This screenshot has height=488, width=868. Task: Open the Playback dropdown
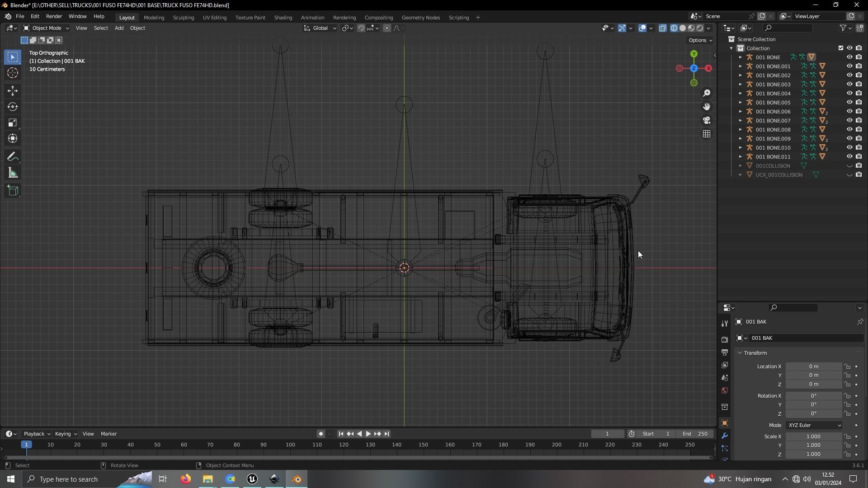pyautogui.click(x=36, y=434)
